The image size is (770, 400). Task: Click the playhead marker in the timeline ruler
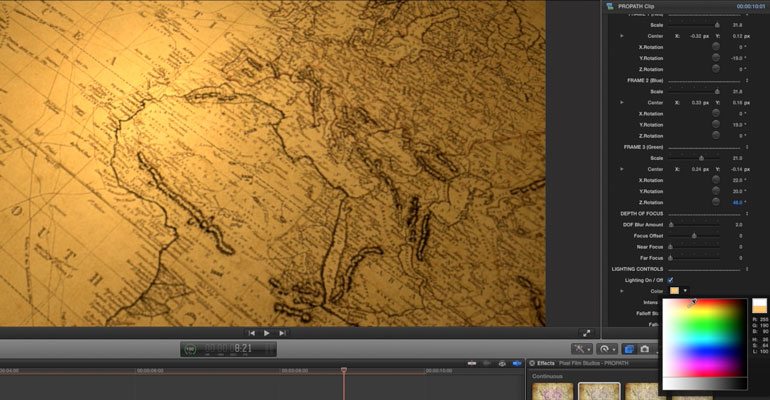(344, 370)
